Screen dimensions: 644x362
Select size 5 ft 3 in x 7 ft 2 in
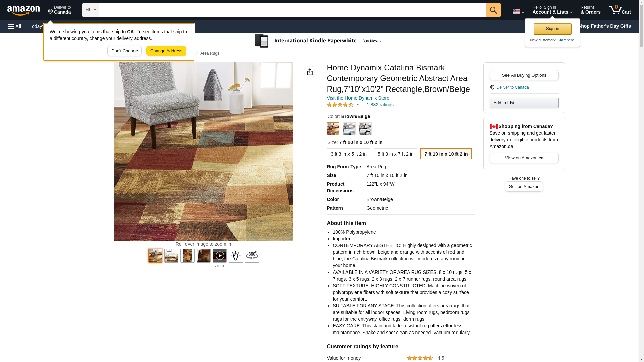click(395, 154)
